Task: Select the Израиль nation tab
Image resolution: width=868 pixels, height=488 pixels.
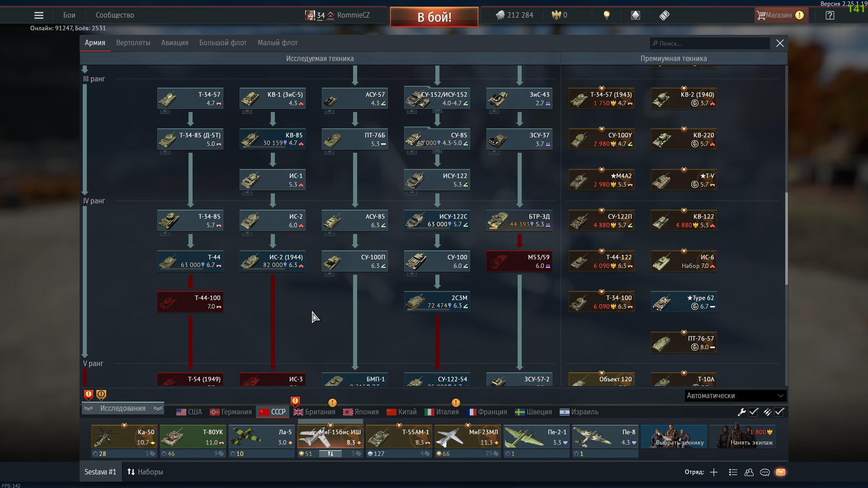Action: pos(579,412)
